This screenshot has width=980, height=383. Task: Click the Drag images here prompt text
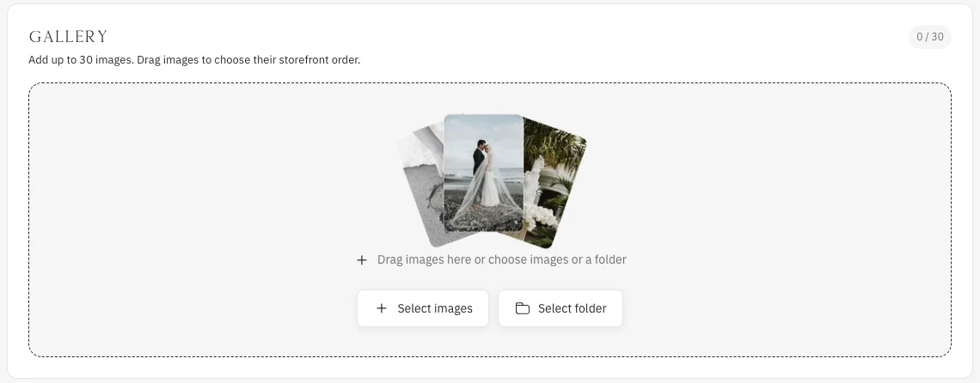pos(501,259)
